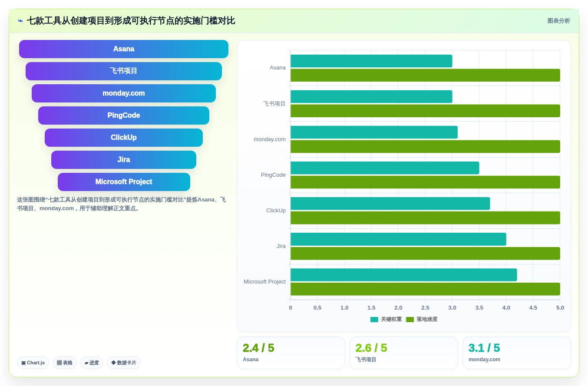
Task: Click the Chart.js tag chip
Action: pyautogui.click(x=33, y=363)
